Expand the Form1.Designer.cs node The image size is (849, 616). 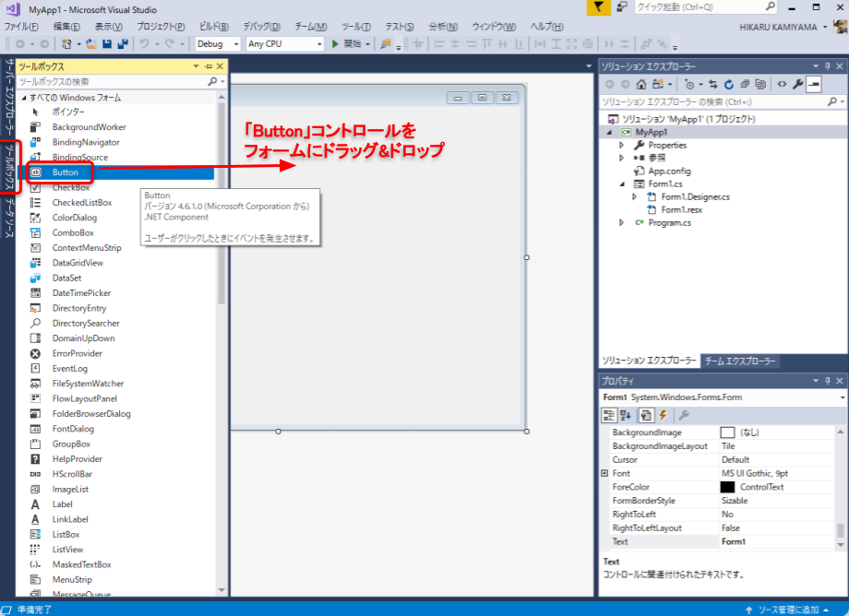pos(635,196)
